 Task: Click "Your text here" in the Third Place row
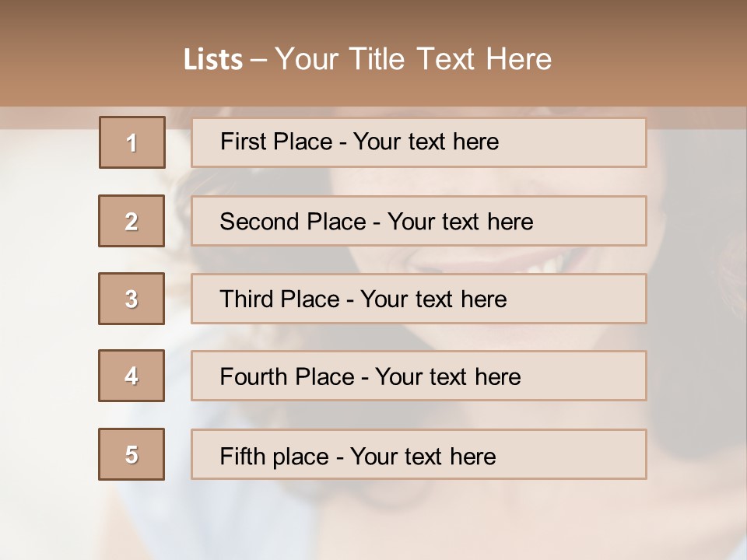click(433, 299)
